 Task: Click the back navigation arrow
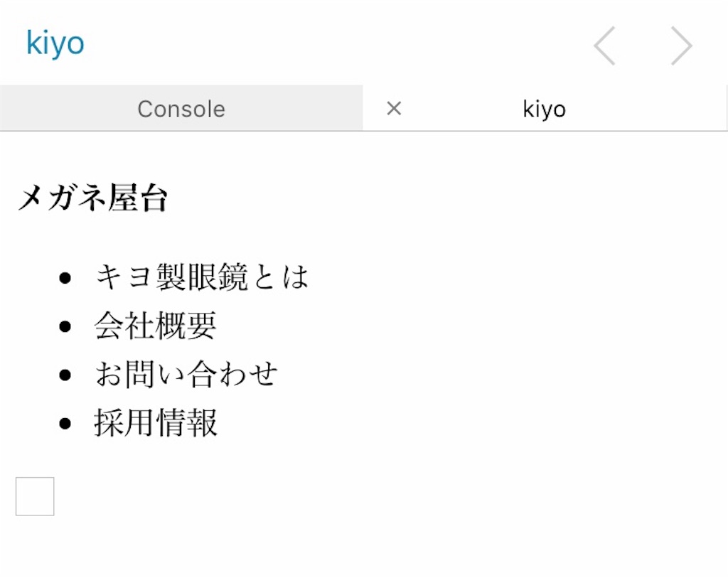coord(604,45)
